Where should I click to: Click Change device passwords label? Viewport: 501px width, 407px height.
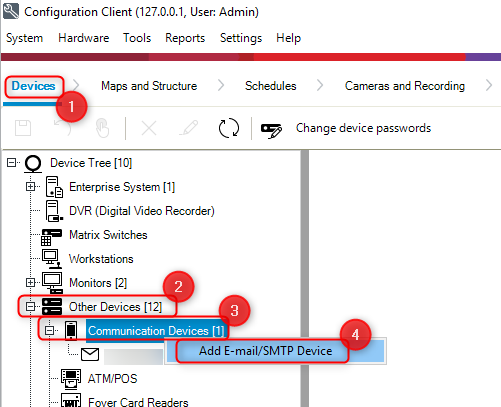click(363, 128)
